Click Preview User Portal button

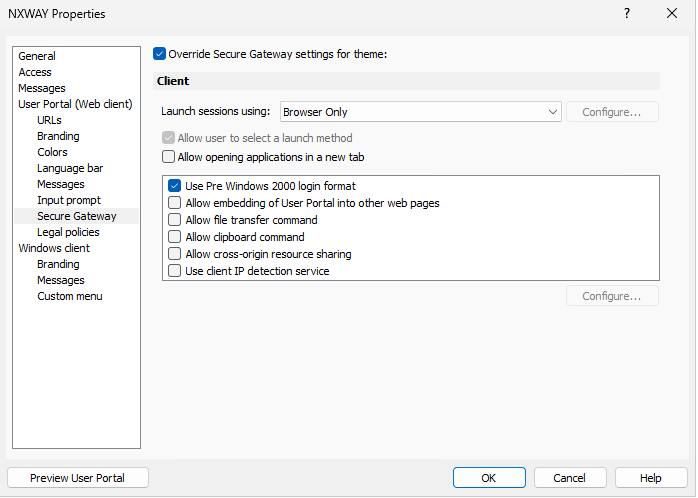(x=78, y=478)
